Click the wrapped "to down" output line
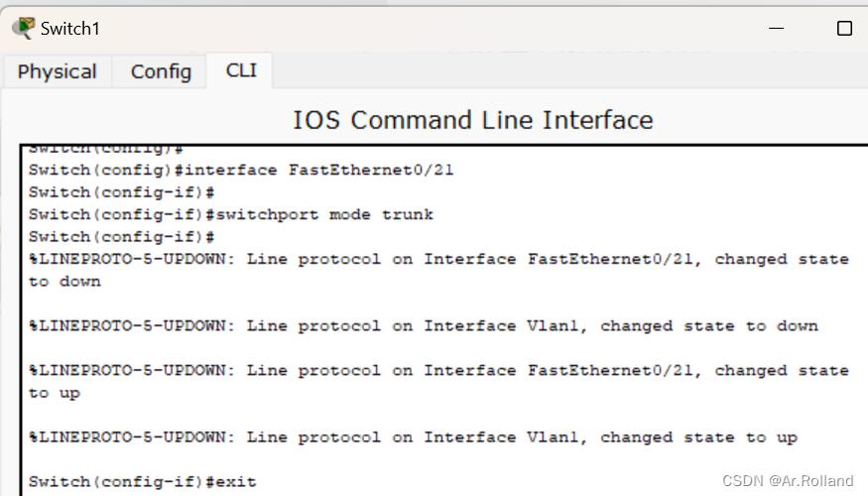This screenshot has height=496, width=868. (x=64, y=282)
